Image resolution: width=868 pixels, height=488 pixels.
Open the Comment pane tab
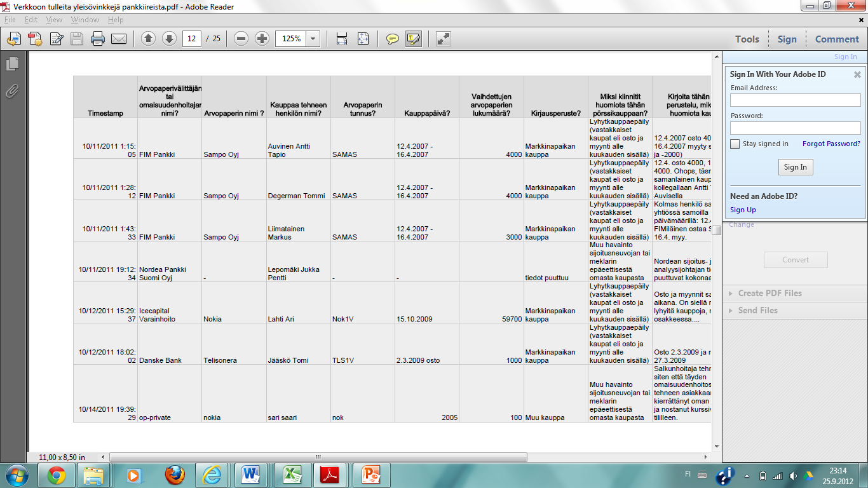837,39
